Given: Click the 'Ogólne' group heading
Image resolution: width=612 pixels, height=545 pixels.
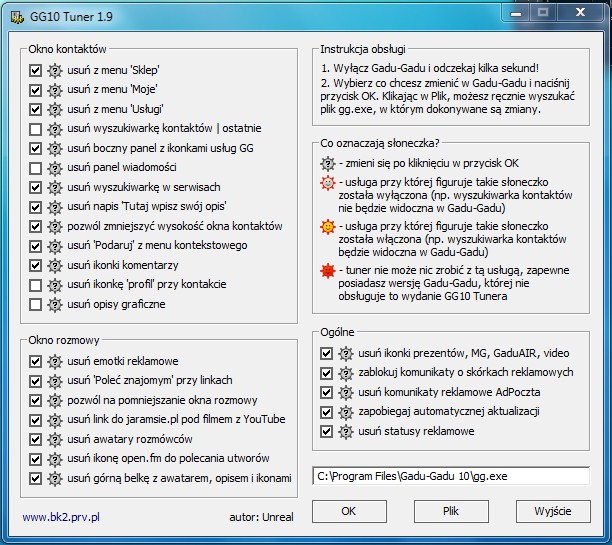Looking at the screenshot, I should [x=337, y=333].
